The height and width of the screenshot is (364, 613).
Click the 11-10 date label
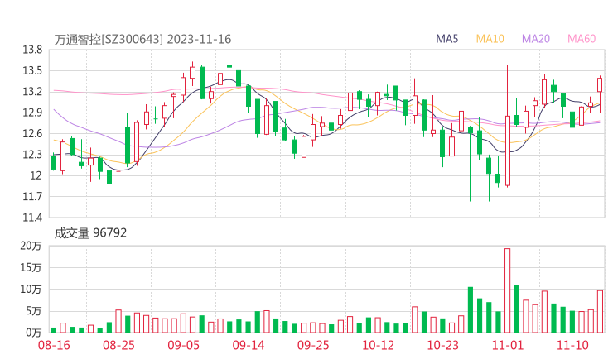coord(572,345)
